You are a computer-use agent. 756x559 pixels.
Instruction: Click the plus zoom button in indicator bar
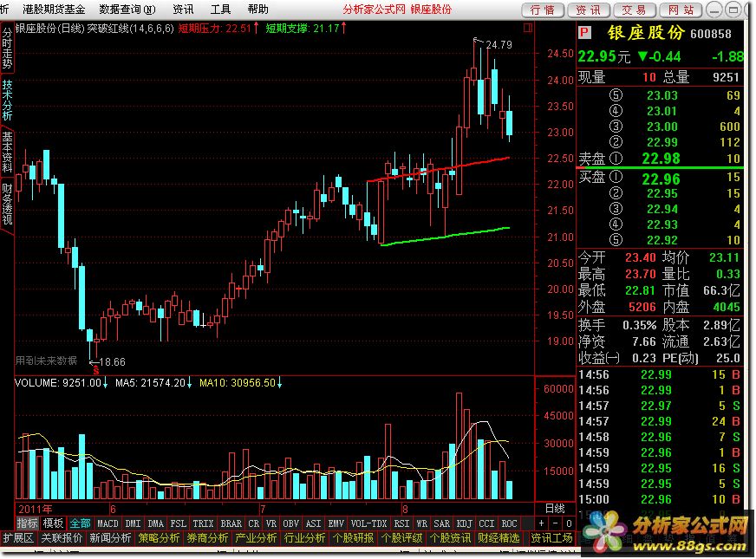point(542,523)
